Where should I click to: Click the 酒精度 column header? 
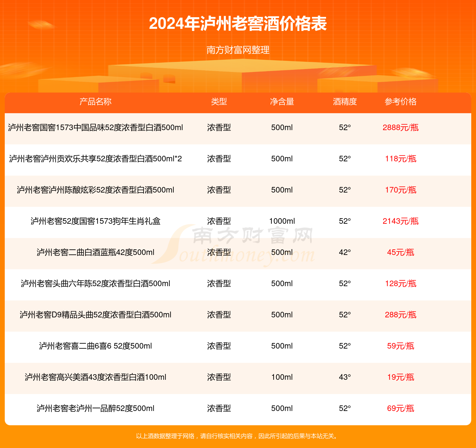pyautogui.click(x=345, y=102)
